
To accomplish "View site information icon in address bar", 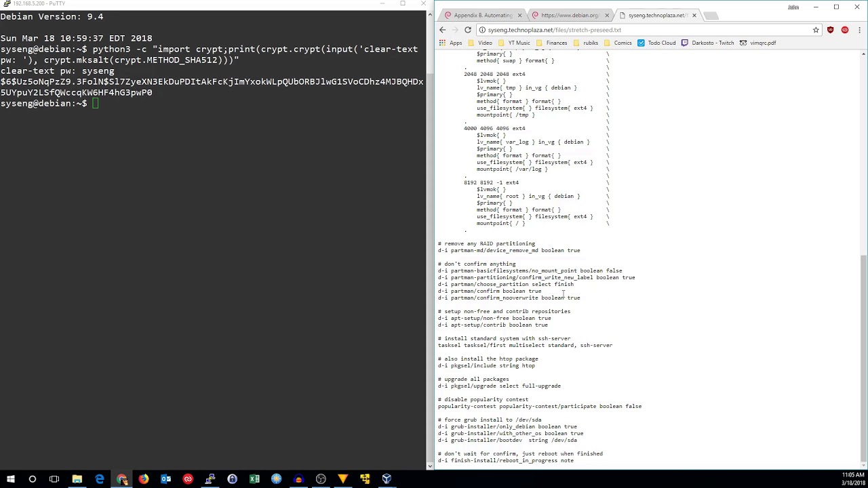I will 482,30.
